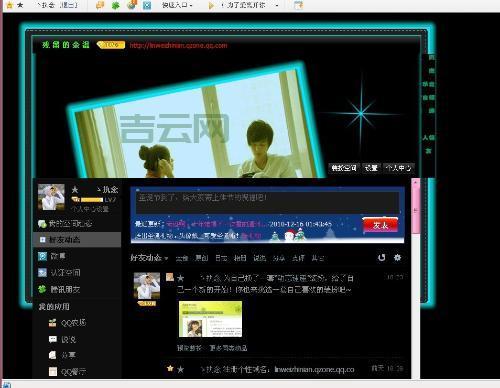Open QQ农场 in my apps
The width and height of the screenshot is (500, 388).
click(x=67, y=323)
